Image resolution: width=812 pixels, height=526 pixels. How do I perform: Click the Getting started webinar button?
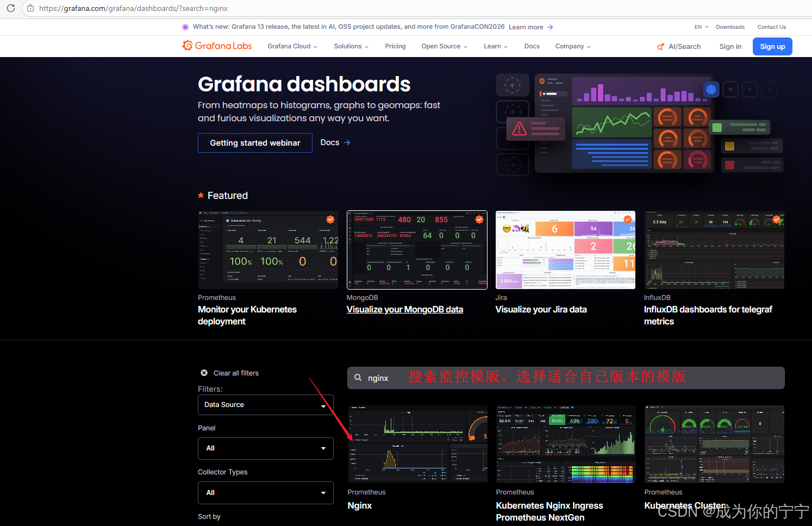[255, 143]
